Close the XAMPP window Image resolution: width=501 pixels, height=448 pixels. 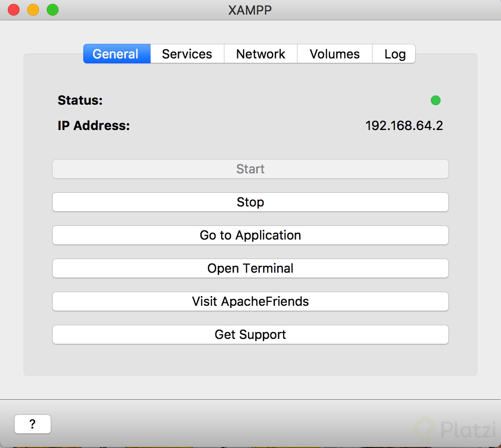point(14,10)
